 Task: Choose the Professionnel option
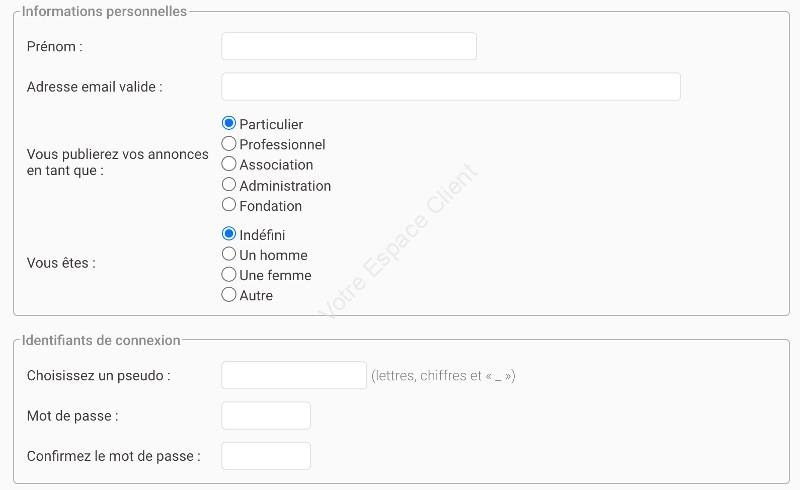229,143
